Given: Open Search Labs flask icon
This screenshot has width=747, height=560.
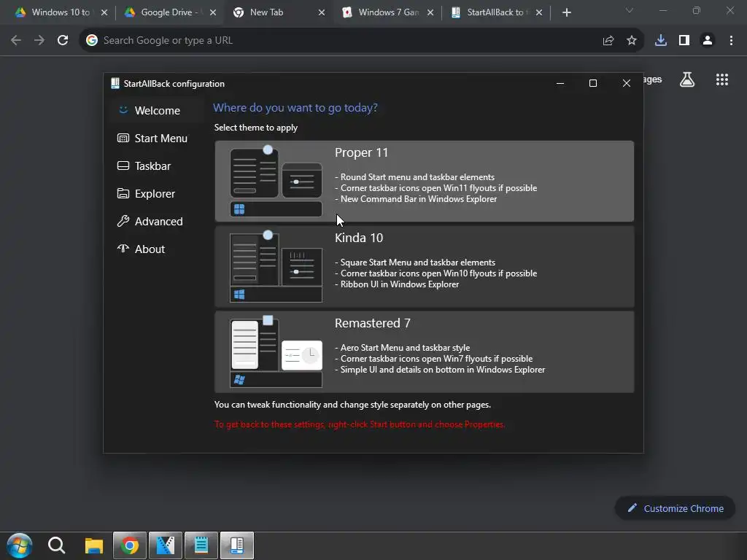Looking at the screenshot, I should pyautogui.click(x=687, y=79).
